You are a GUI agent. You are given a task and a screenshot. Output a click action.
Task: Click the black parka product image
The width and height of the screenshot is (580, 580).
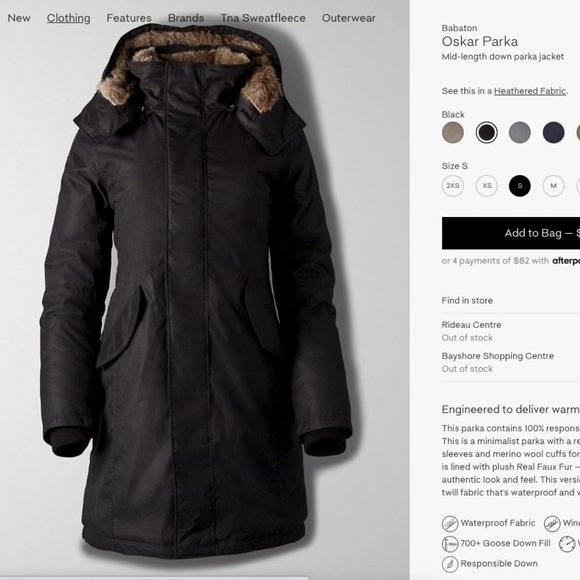[196, 292]
